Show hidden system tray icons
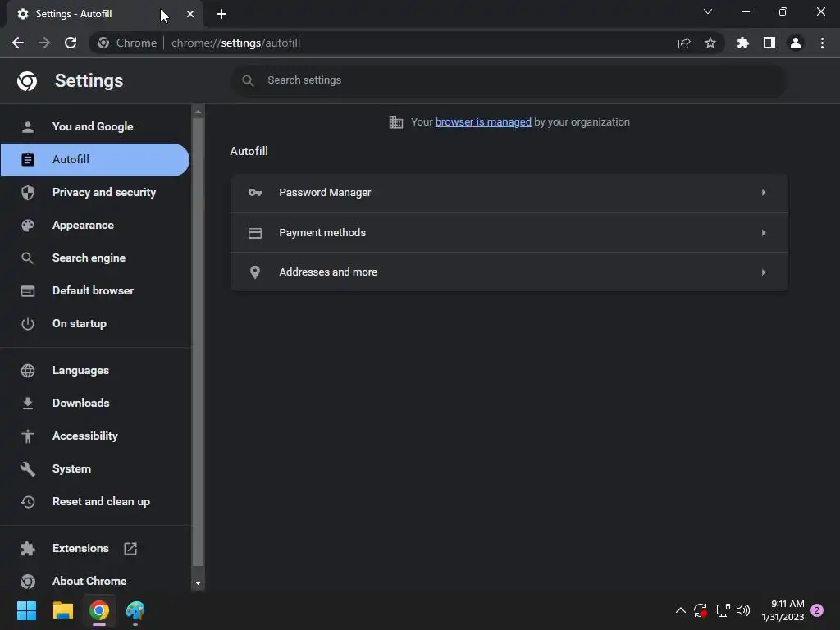The image size is (840, 630). pyautogui.click(x=680, y=610)
